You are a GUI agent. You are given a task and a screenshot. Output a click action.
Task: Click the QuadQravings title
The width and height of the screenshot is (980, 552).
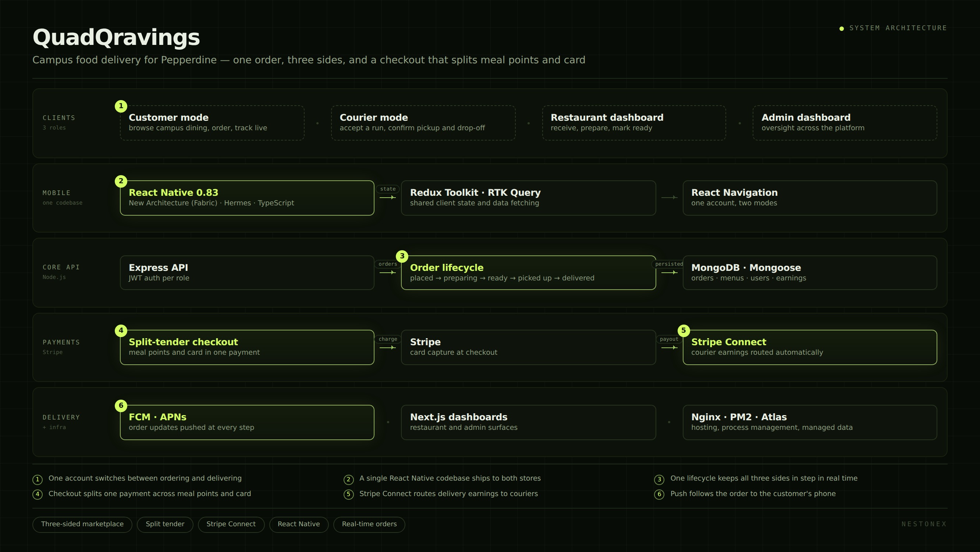(116, 37)
